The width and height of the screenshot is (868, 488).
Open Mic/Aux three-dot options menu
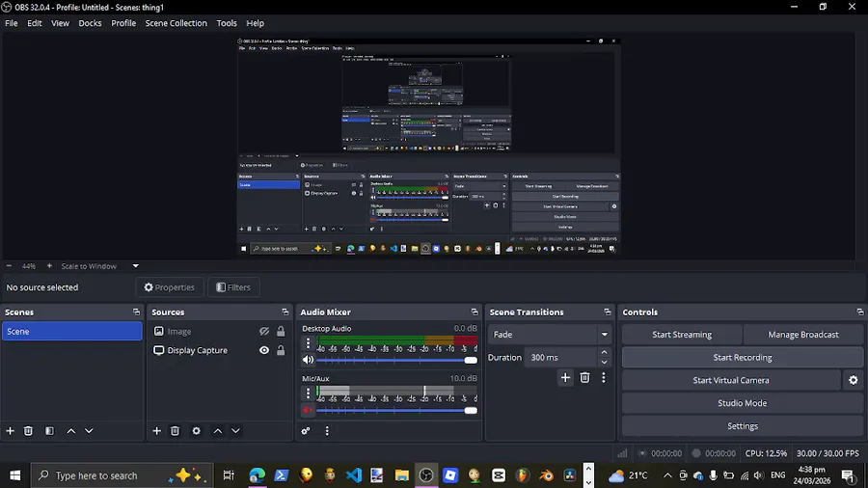pos(308,393)
